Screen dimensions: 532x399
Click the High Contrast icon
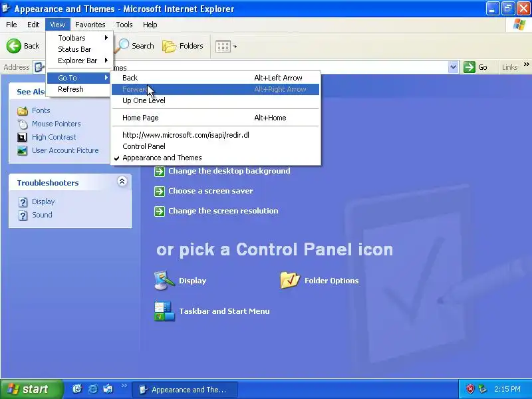pyautogui.click(x=22, y=137)
